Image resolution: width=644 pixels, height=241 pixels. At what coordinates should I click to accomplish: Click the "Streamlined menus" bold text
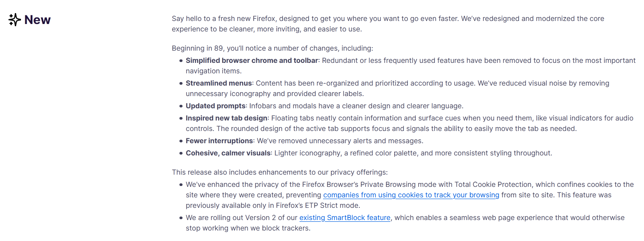pyautogui.click(x=219, y=83)
